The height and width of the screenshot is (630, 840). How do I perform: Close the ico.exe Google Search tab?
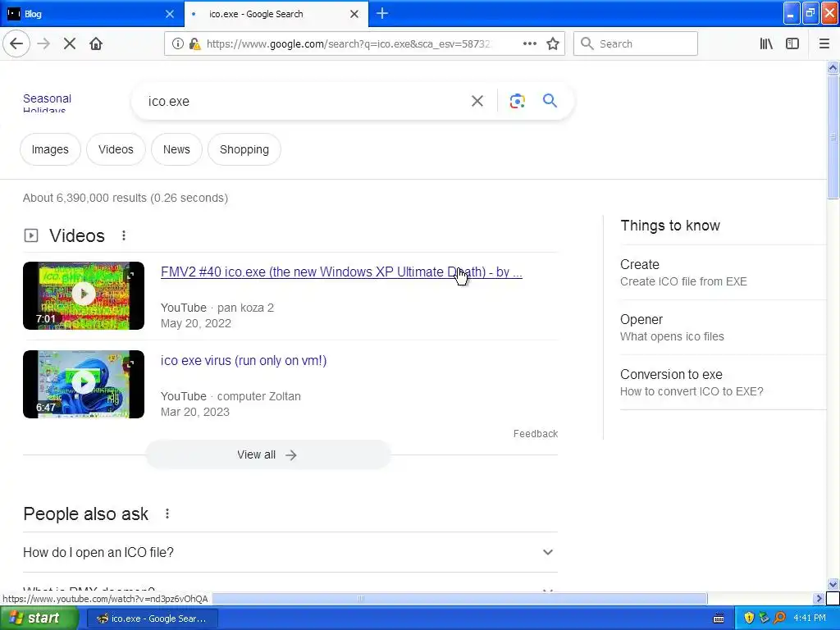point(354,14)
